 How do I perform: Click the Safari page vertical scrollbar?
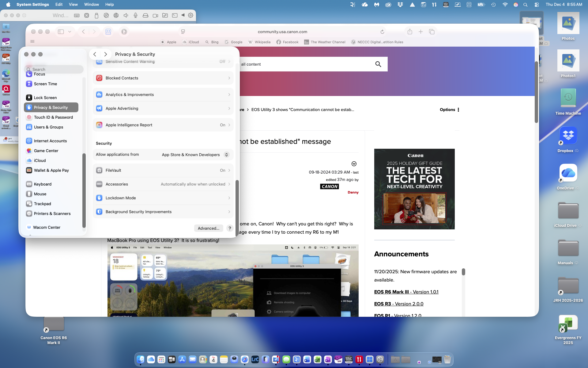pos(536,92)
